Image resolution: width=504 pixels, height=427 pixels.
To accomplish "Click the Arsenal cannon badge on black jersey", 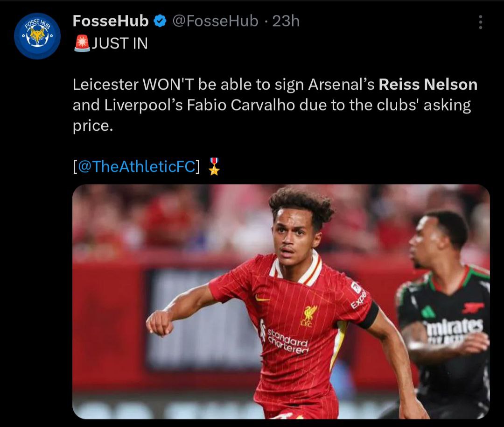I will coord(473,307).
